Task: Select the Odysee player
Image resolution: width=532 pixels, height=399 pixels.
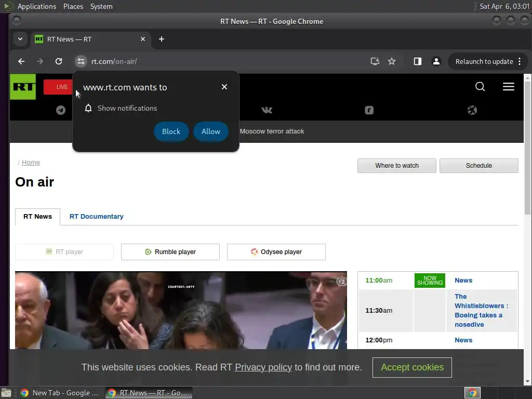Action: [x=276, y=252]
